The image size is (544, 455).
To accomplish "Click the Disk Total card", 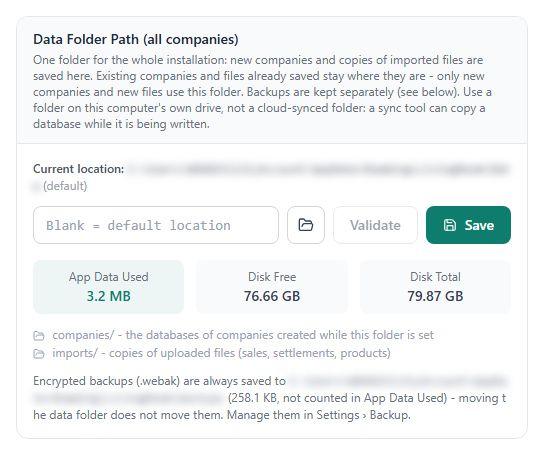I will [435, 287].
